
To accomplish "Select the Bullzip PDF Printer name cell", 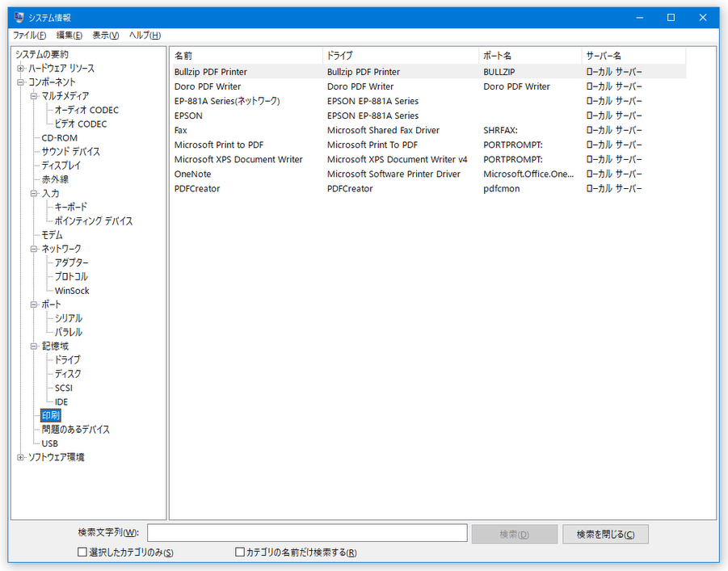I will 211,72.
